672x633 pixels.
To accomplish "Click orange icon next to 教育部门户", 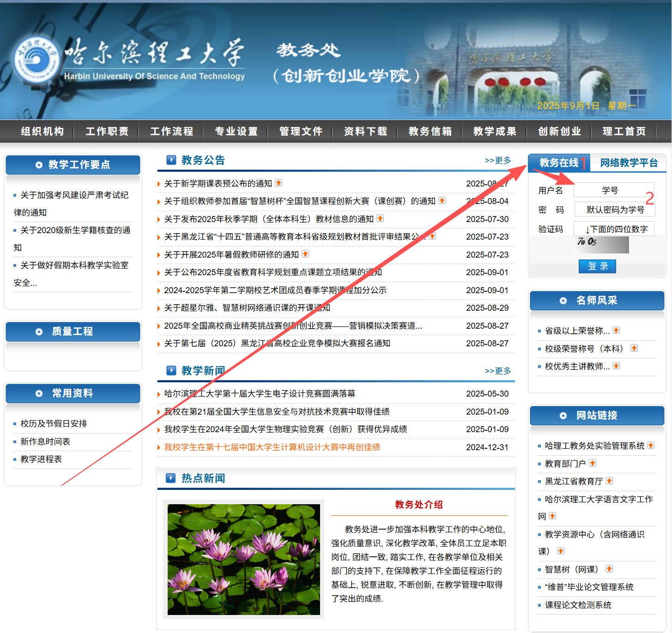I will pyautogui.click(x=593, y=463).
